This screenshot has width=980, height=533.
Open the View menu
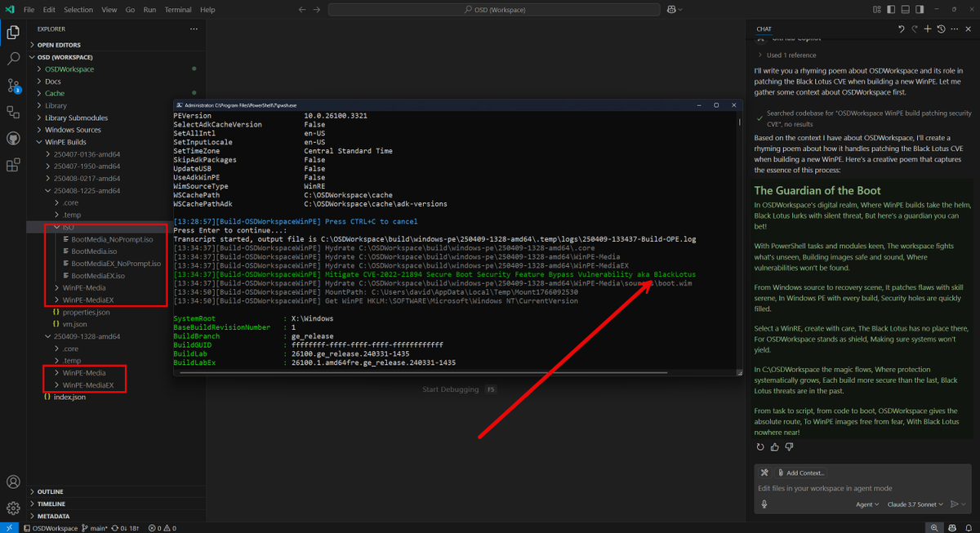pyautogui.click(x=109, y=10)
